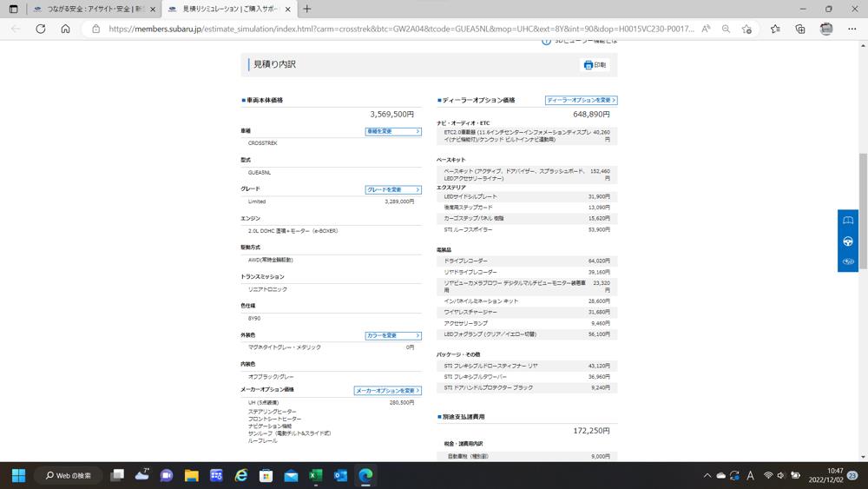Go to browser home with the house icon
The image size is (868, 489).
[65, 29]
